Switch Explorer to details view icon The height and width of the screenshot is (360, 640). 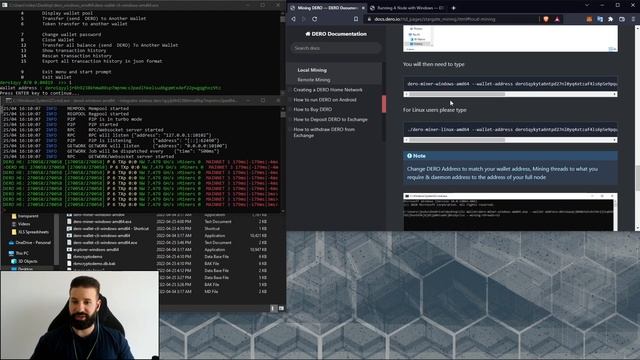click(273, 309)
